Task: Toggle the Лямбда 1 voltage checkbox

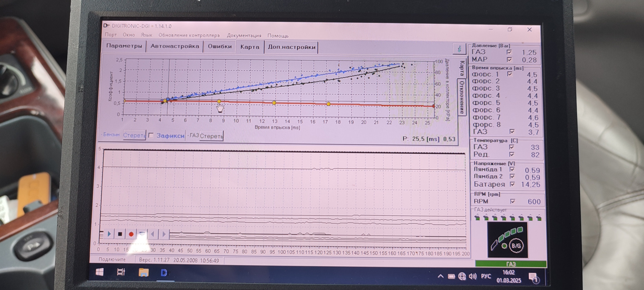Action: (512, 170)
